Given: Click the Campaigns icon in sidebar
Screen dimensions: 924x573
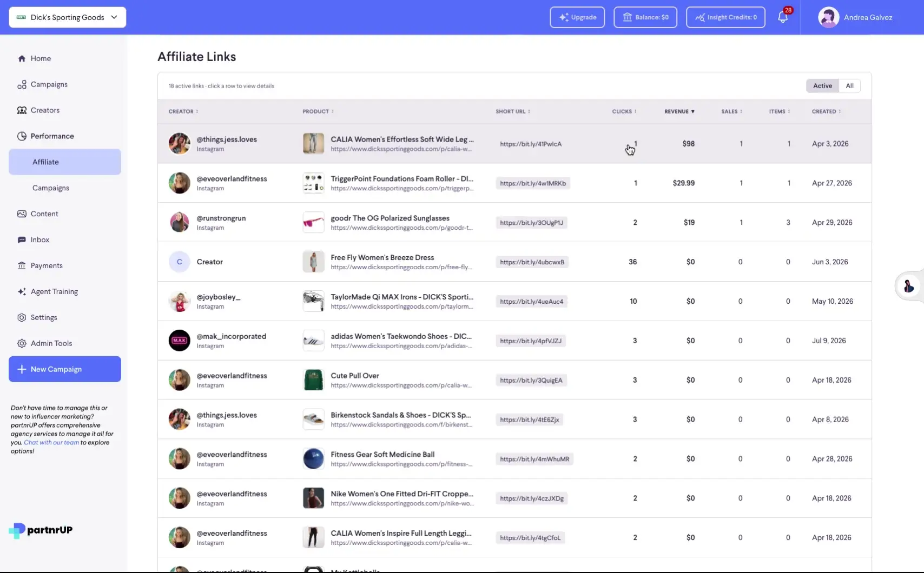Looking at the screenshot, I should [22, 84].
